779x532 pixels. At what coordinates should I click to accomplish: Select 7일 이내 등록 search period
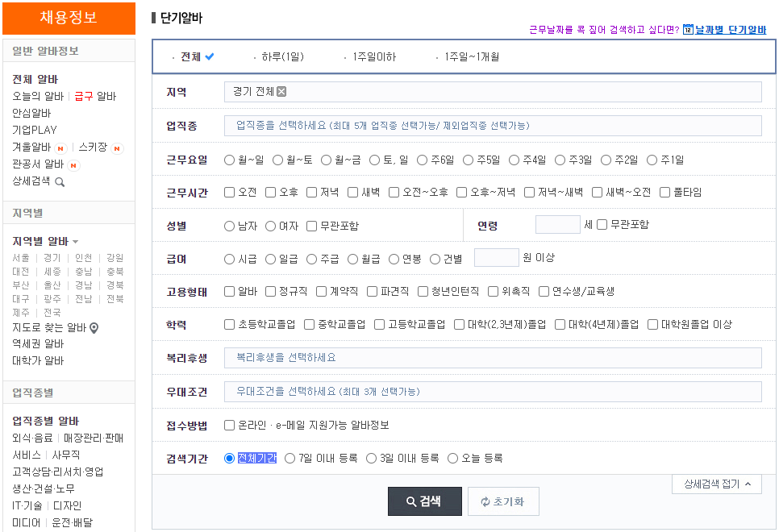pyautogui.click(x=290, y=459)
